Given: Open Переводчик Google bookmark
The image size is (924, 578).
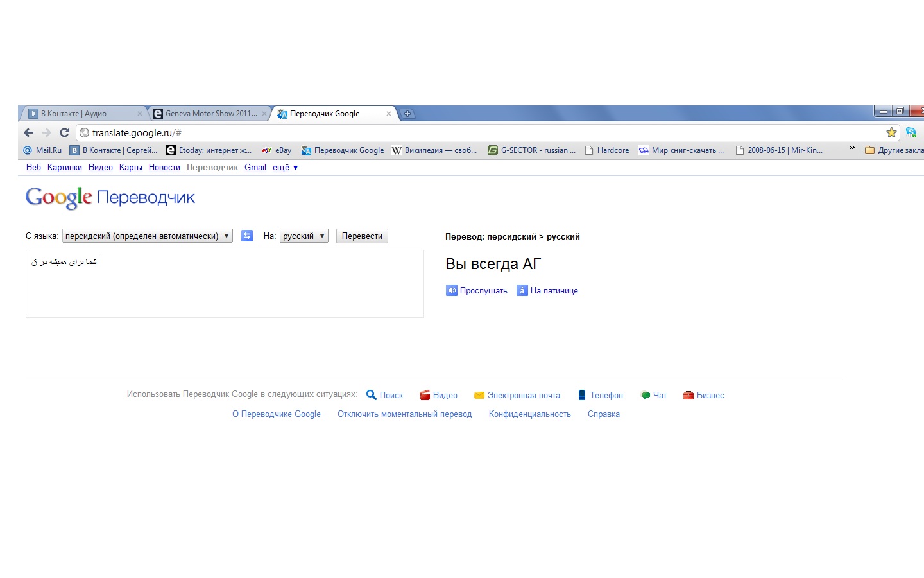Looking at the screenshot, I should [343, 150].
